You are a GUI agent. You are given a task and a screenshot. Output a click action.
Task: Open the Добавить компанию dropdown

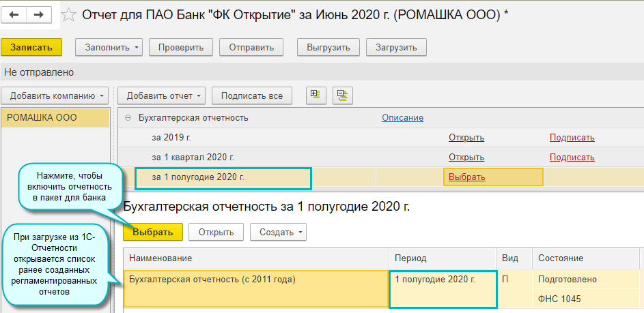point(57,95)
